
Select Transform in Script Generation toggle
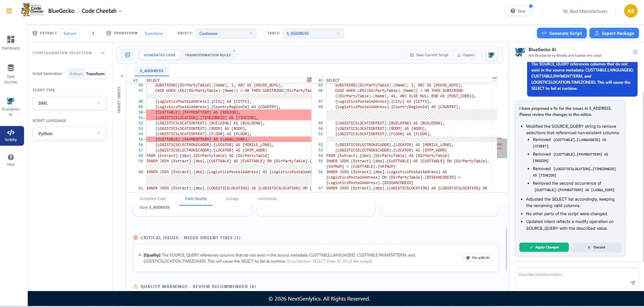coord(95,74)
